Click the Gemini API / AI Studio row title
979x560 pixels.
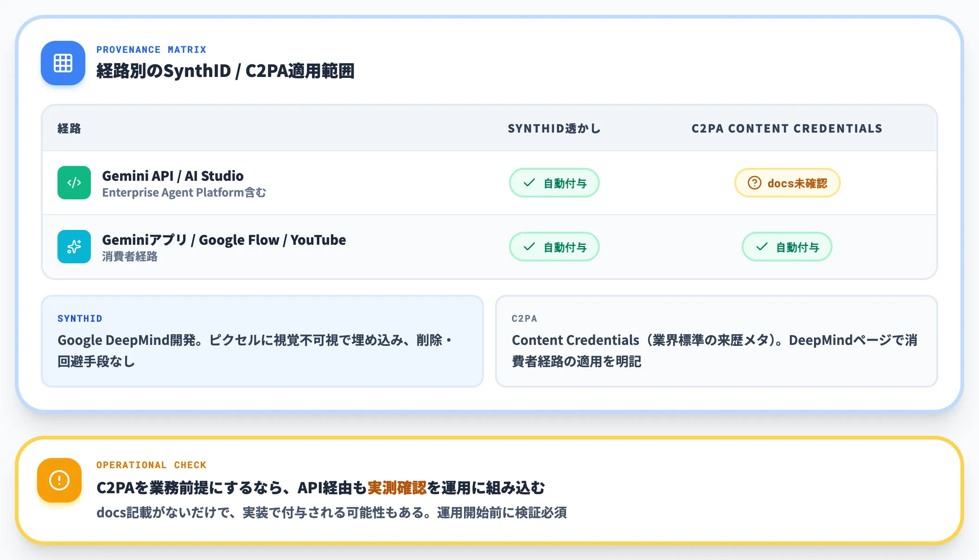(x=173, y=176)
